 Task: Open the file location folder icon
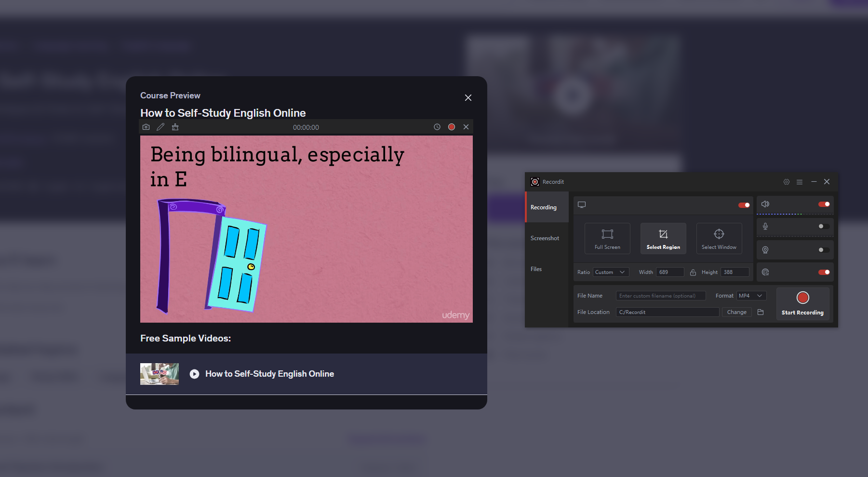tap(761, 312)
